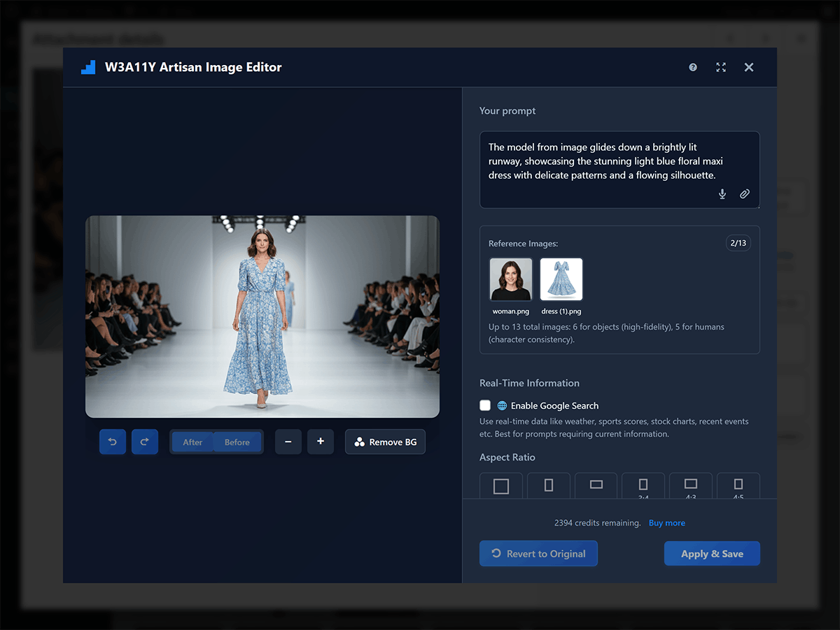Zoom in using the plus icon
This screenshot has height=630, width=840.
point(321,442)
